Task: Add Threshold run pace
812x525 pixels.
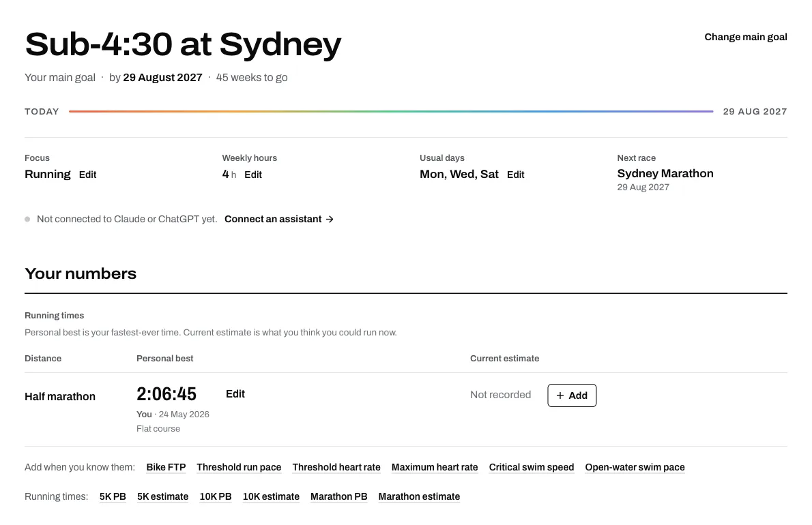Action: tap(239, 468)
